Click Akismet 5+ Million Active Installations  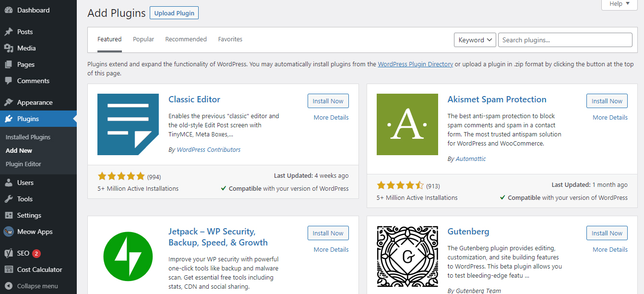point(417,198)
